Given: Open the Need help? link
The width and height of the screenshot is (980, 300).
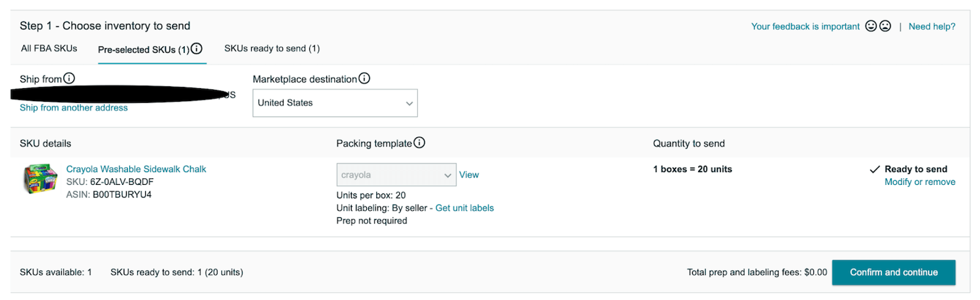Looking at the screenshot, I should tap(932, 26).
